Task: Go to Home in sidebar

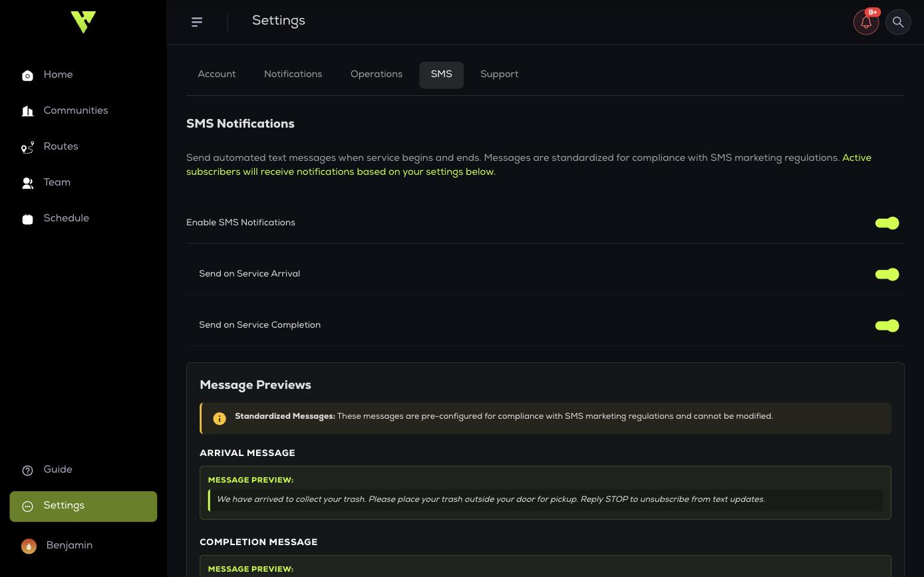Action: [x=83, y=75]
